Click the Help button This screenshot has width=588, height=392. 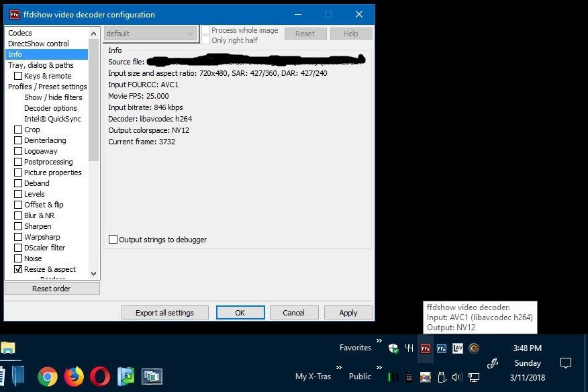(x=351, y=34)
